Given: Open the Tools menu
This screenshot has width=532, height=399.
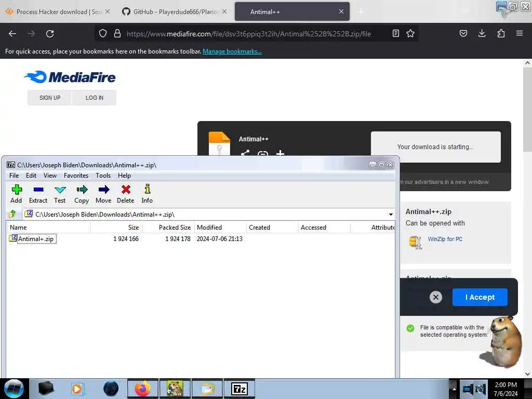Looking at the screenshot, I should click(103, 176).
